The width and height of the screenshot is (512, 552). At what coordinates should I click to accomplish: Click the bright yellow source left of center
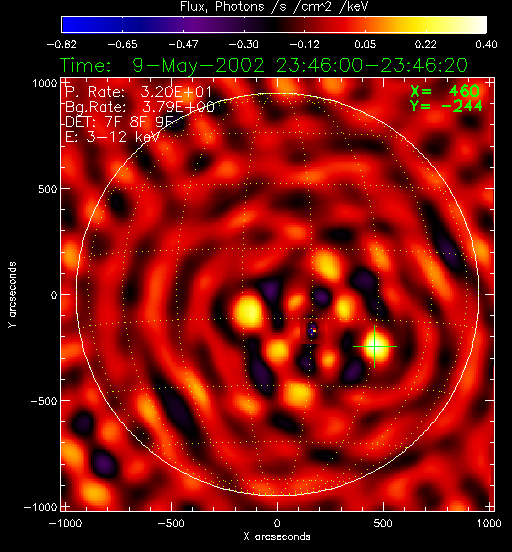click(x=249, y=312)
